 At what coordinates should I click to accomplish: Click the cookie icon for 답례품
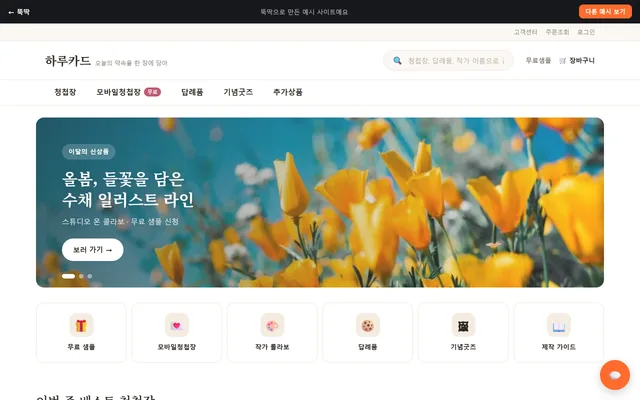pos(368,325)
